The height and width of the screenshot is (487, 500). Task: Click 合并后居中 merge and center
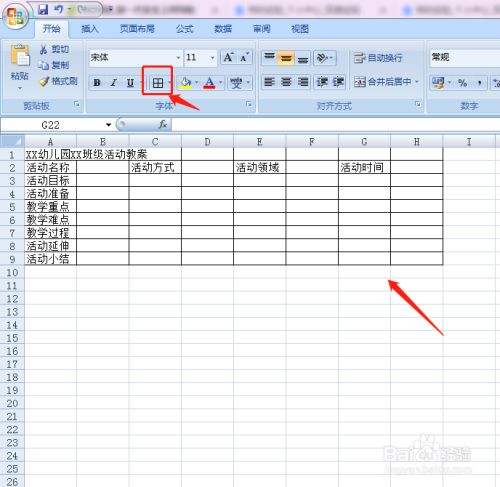[x=382, y=82]
